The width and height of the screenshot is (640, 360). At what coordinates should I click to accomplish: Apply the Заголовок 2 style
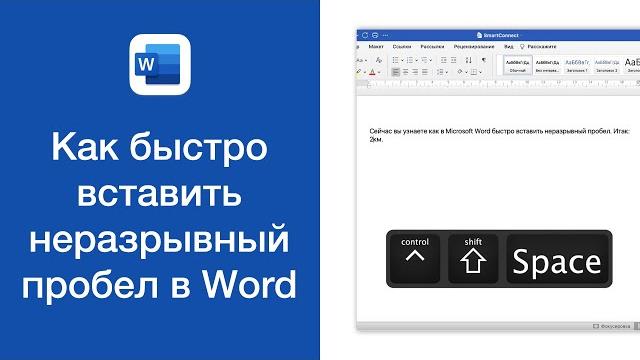tap(607, 65)
